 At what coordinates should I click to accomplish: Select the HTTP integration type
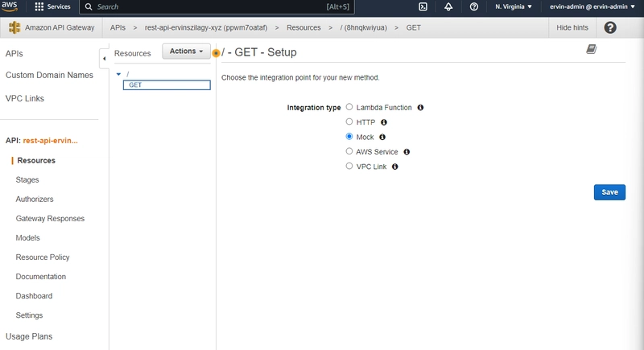[349, 121]
